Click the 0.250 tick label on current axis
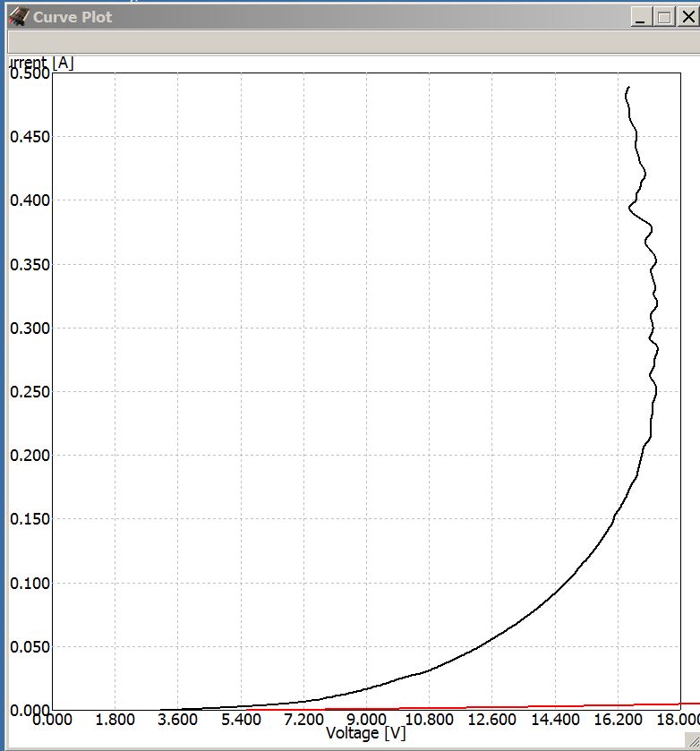 (28, 392)
